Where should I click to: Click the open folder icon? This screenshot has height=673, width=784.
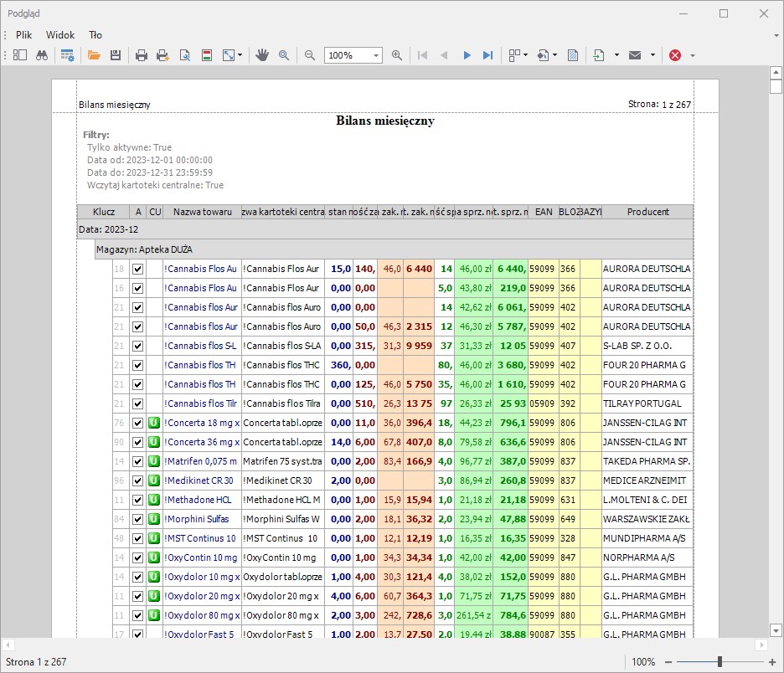coord(94,55)
